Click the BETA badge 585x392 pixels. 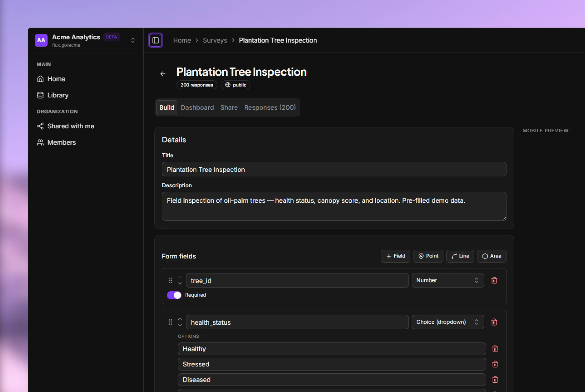tap(111, 37)
